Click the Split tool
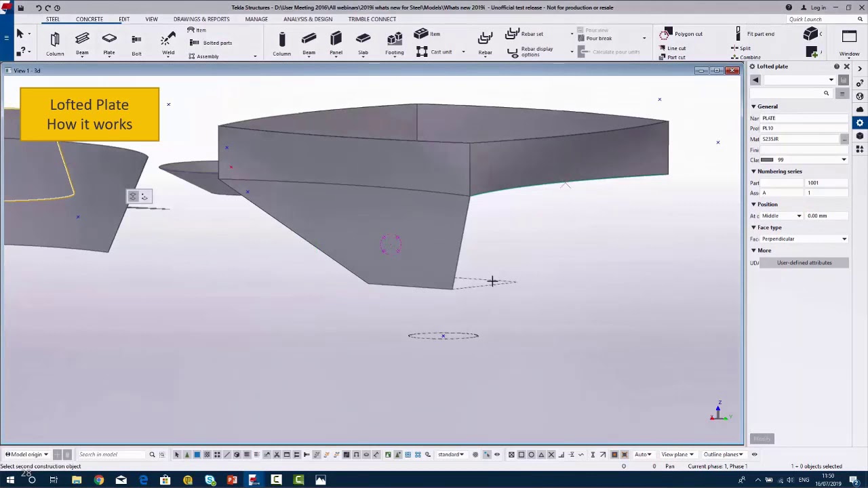 pyautogui.click(x=741, y=48)
